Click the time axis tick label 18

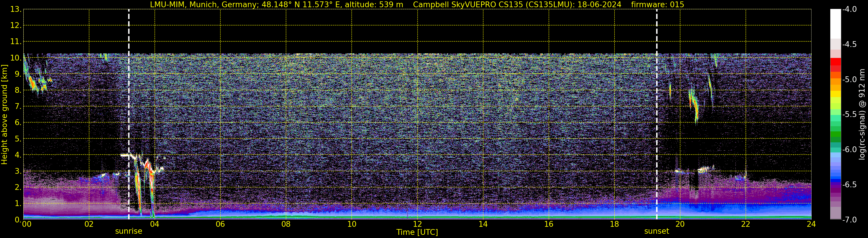615,224
